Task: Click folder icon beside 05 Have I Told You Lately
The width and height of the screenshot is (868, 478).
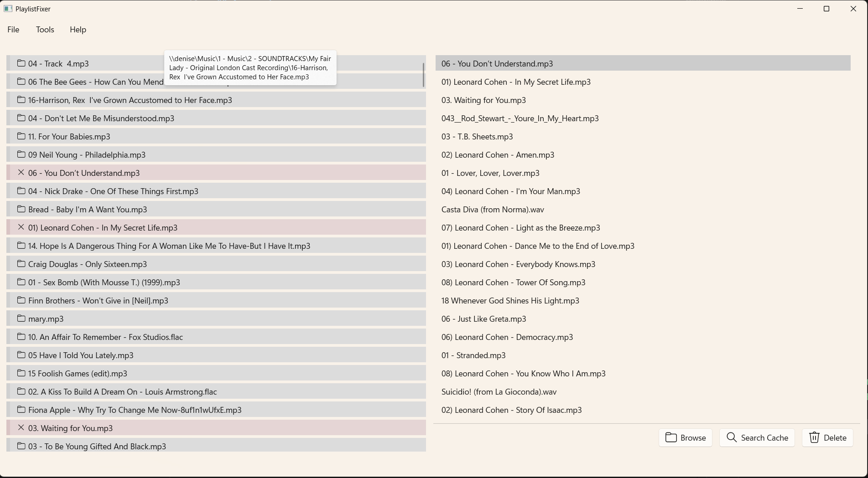Action: pos(21,355)
